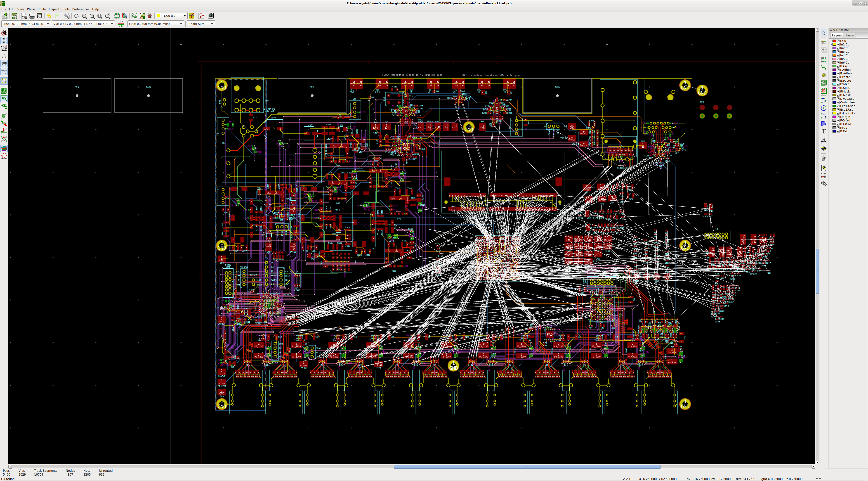Open the Route menu
This screenshot has height=481, width=868.
[x=42, y=9]
